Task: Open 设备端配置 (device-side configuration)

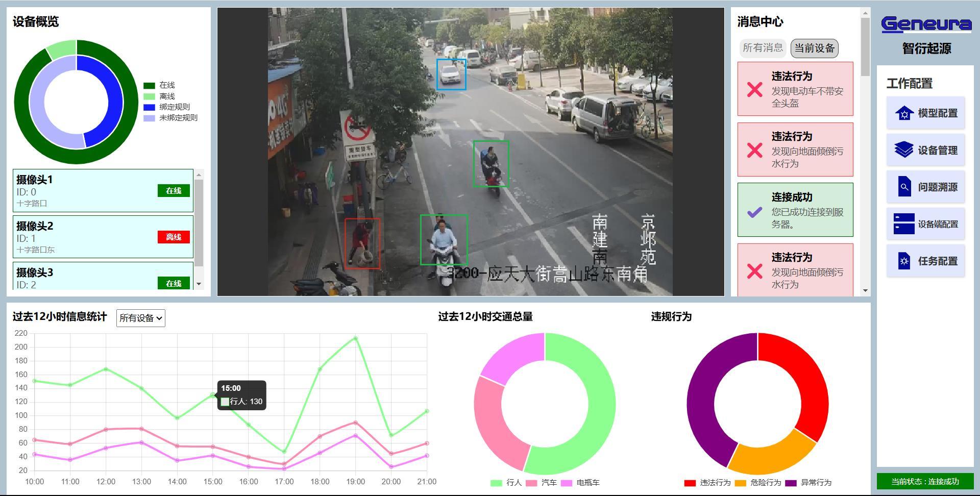Action: point(925,224)
